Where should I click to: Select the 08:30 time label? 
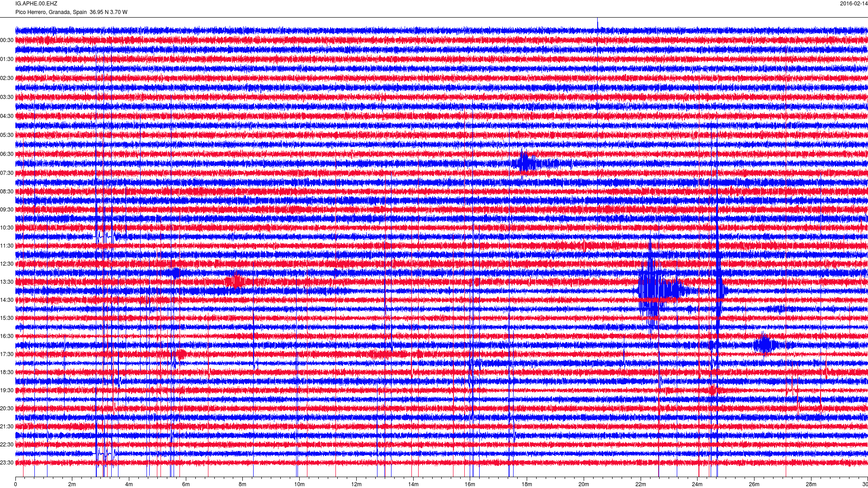point(7,192)
